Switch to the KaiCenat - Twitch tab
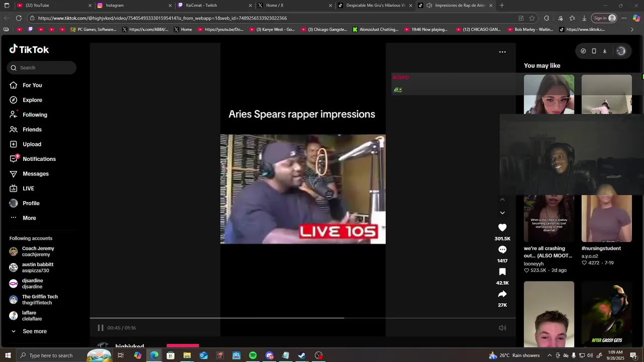This screenshot has height=362, width=644. tap(215, 6)
